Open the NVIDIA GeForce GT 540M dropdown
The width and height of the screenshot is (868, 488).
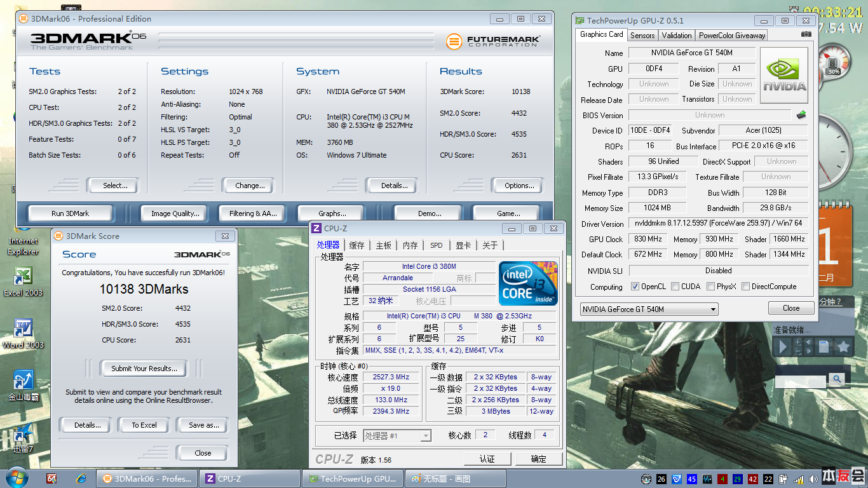(649, 309)
